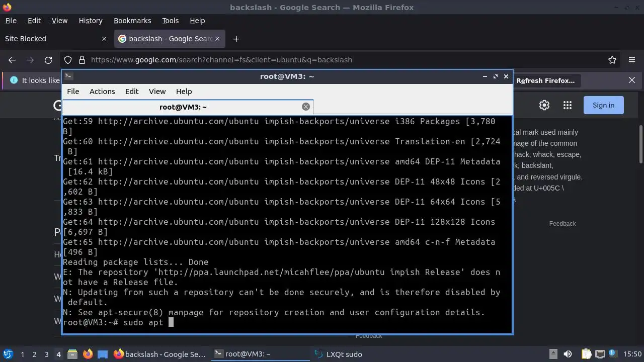Close the root@VM3 terminal tab
The width and height of the screenshot is (644, 362).
click(x=305, y=107)
